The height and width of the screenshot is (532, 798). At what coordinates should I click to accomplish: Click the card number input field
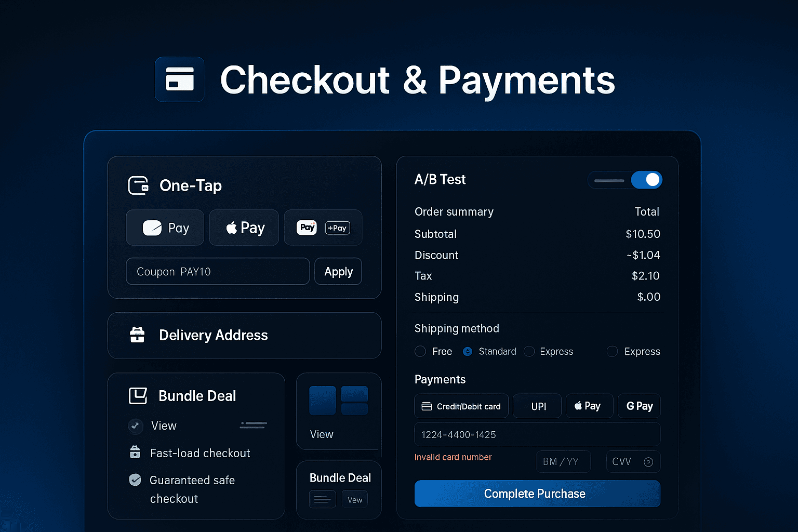point(537,434)
